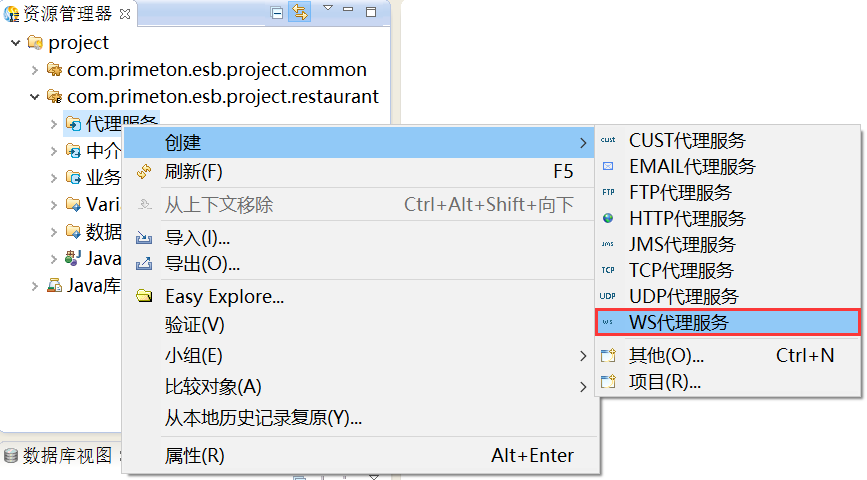Click the export icon beside 导出(O)
Image resolution: width=867 pixels, height=480 pixels.
tap(144, 264)
